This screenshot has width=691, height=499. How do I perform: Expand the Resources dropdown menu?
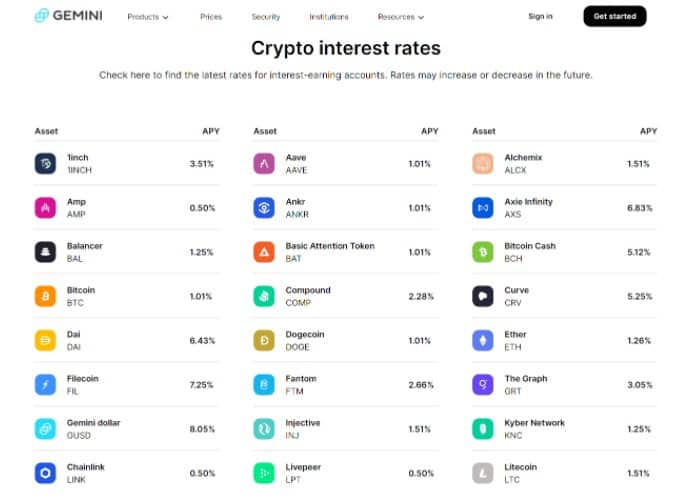click(401, 17)
